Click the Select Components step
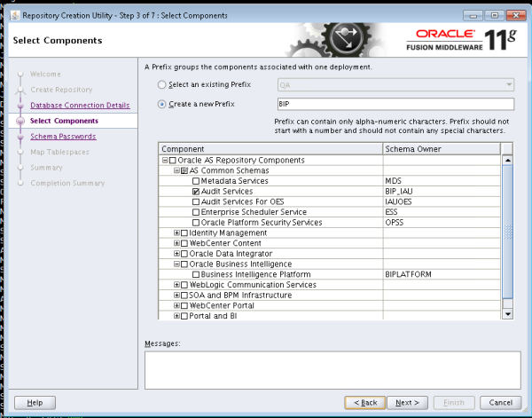This screenshot has width=532, height=418. (x=64, y=121)
